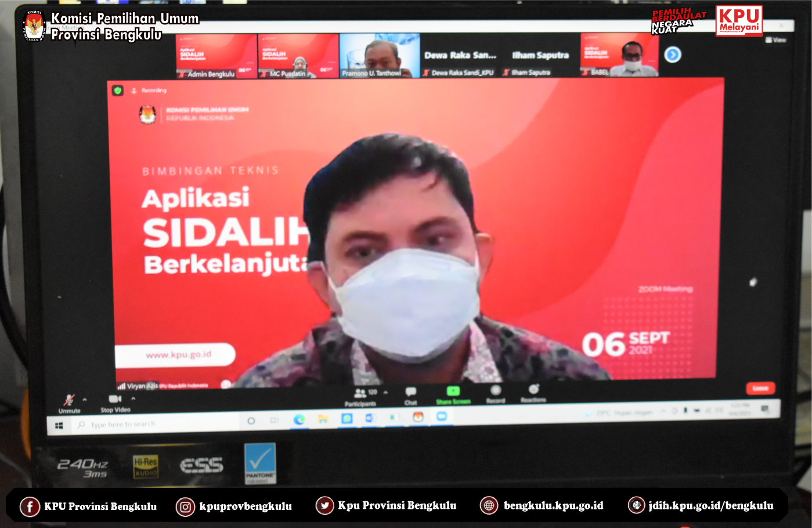Open the Reactions menu
The height and width of the screenshot is (528, 812).
pos(533,390)
